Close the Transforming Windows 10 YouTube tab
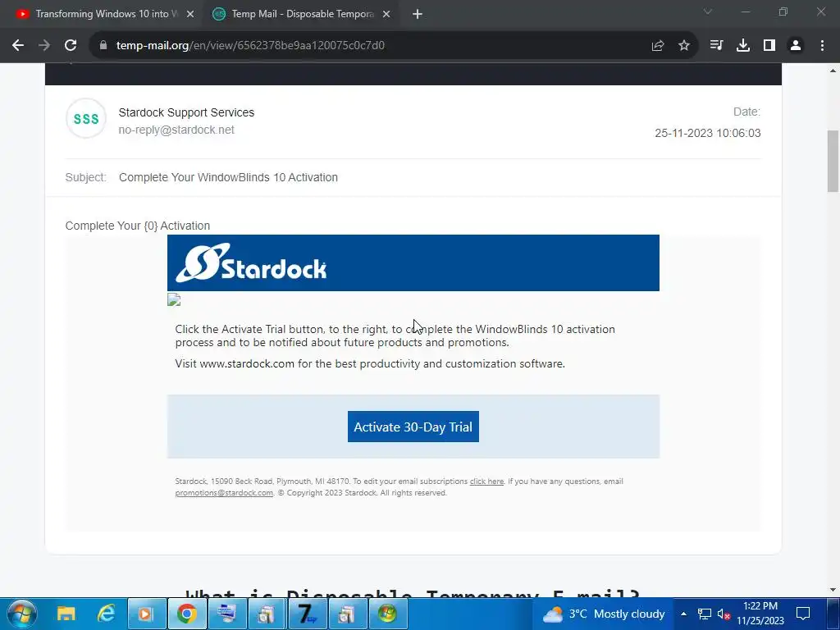Screen dimensions: 840x630 pyautogui.click(x=190, y=15)
